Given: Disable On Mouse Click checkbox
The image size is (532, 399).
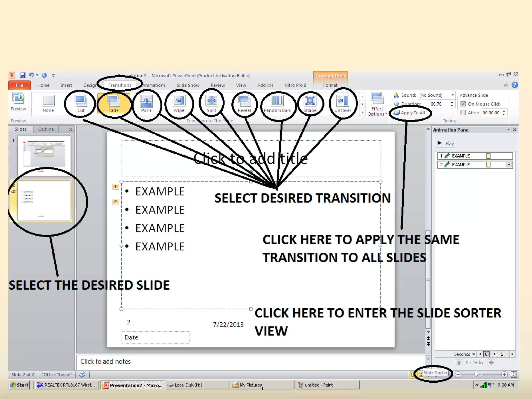Looking at the screenshot, I should pos(463,104).
